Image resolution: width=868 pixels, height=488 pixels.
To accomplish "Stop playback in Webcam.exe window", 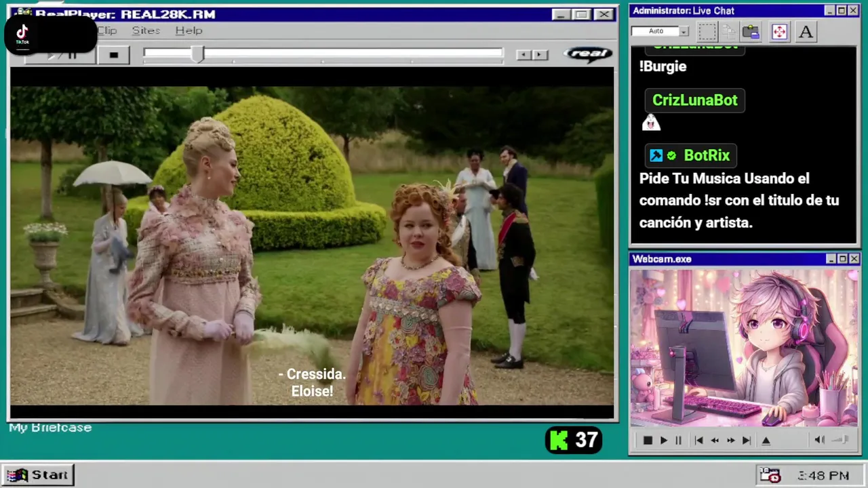I will [x=648, y=441].
